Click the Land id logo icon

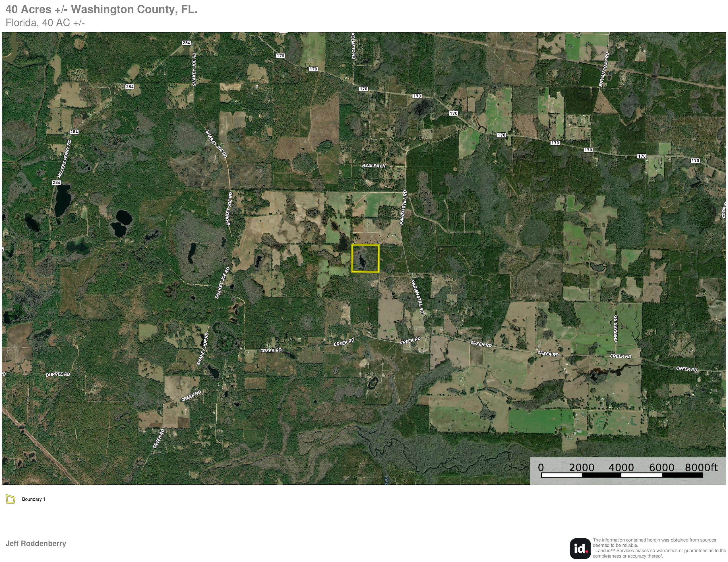(580, 548)
